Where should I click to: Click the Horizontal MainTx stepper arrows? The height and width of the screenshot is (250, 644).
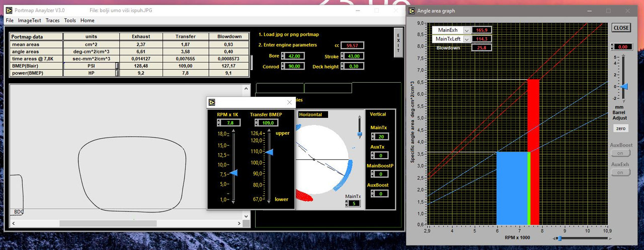coord(347,203)
